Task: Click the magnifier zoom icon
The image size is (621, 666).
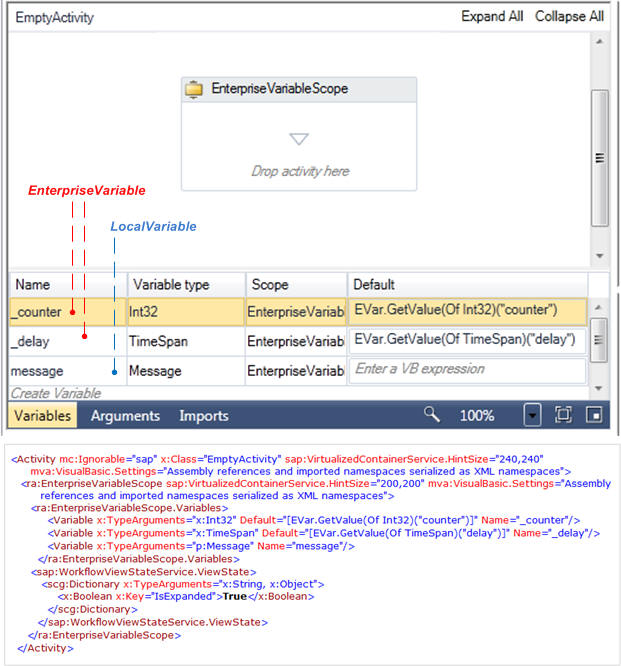Action: 431,414
